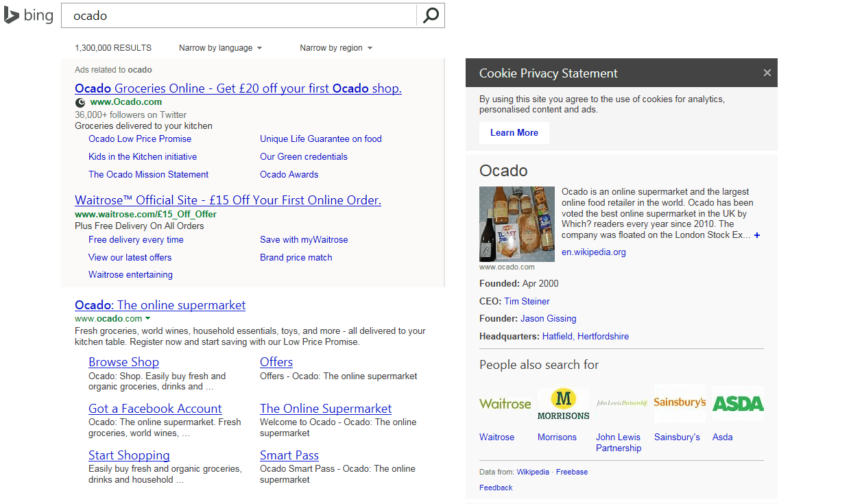Image resolution: width=851 pixels, height=504 pixels.
Task: Click the Feedback link in the info panel
Action: 496,488
